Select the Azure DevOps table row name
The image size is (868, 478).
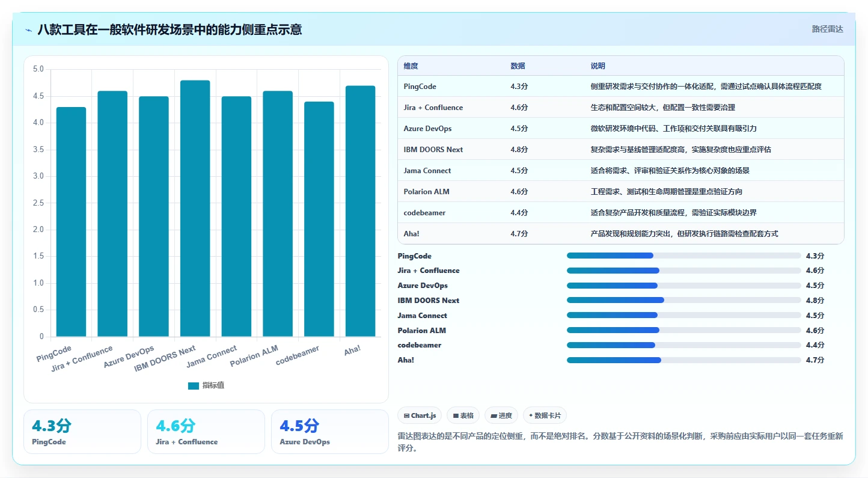[x=428, y=129]
